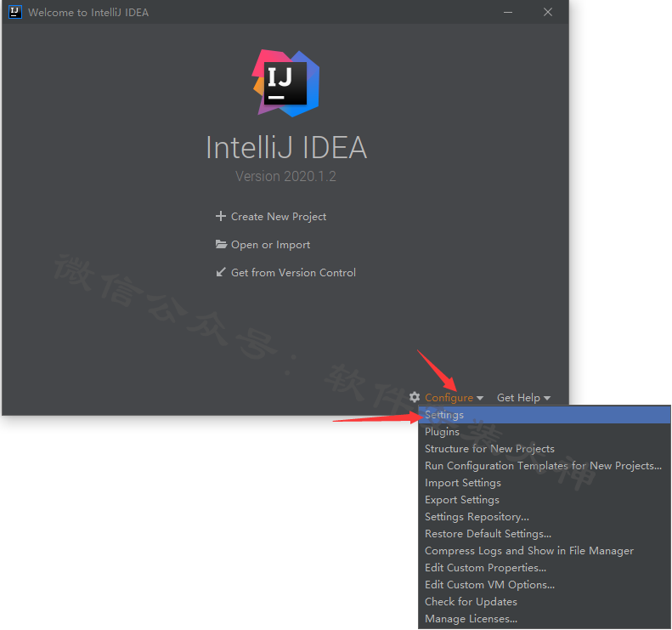Open Edit Custom VM Options
Image resolution: width=672 pixels, height=630 pixels.
point(545,585)
